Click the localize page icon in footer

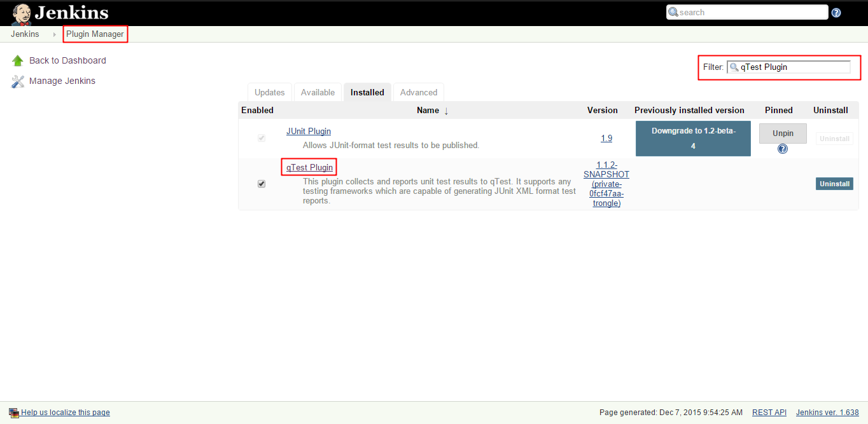coord(14,413)
